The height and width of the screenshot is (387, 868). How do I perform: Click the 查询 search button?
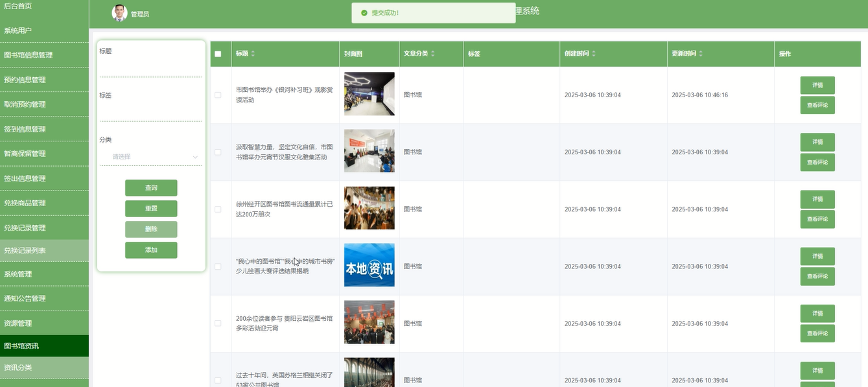pyautogui.click(x=151, y=188)
